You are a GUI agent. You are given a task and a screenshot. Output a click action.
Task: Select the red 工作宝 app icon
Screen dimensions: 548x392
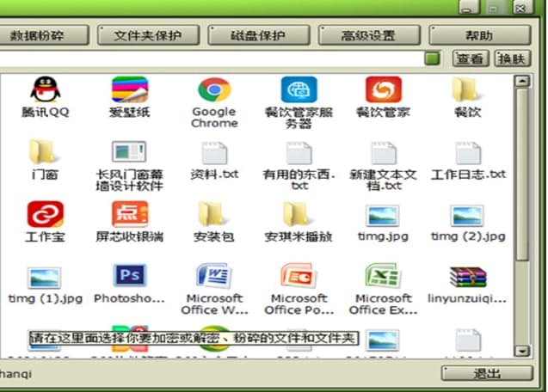click(45, 214)
